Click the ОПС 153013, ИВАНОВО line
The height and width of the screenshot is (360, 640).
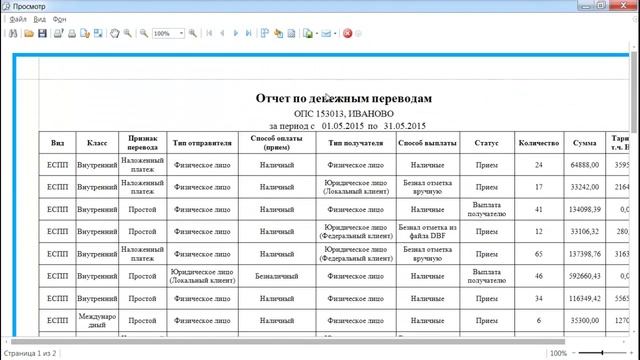[344, 114]
